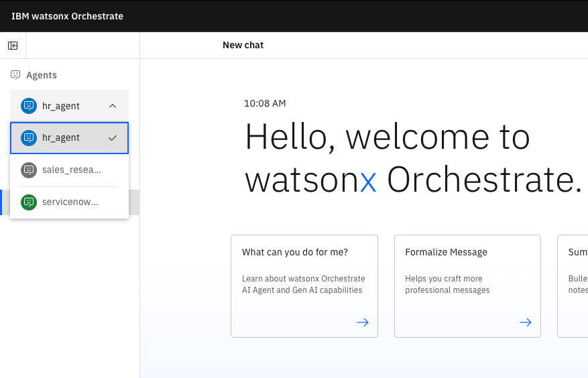The width and height of the screenshot is (588, 378).
Task: Click the green servicenow... agent avatar icon
Action: point(29,202)
